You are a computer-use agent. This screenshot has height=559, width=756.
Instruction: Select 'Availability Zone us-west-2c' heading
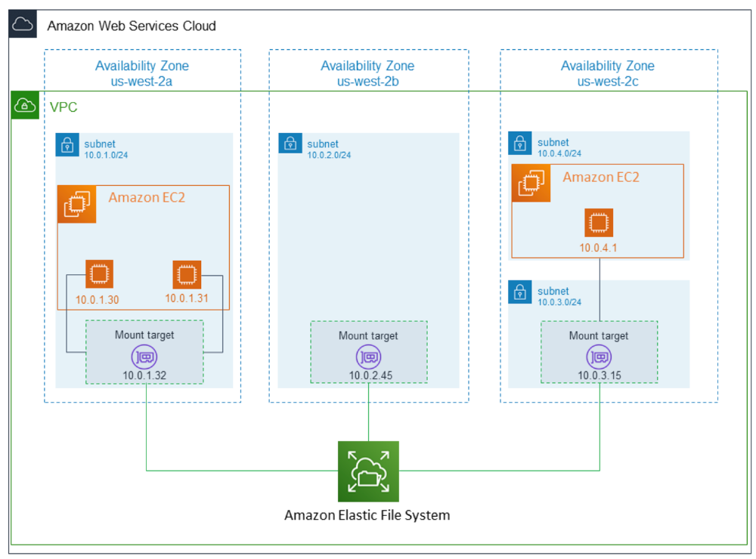tap(608, 73)
